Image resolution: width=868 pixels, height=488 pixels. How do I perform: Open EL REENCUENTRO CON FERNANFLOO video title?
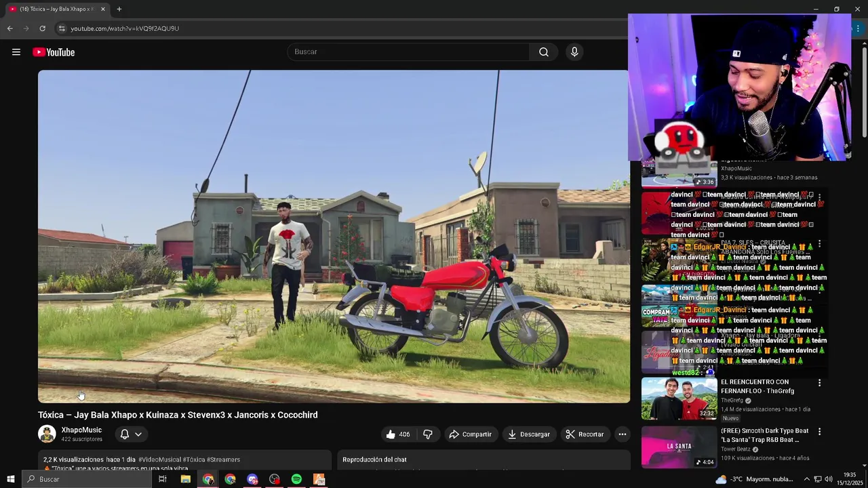pyautogui.click(x=757, y=386)
